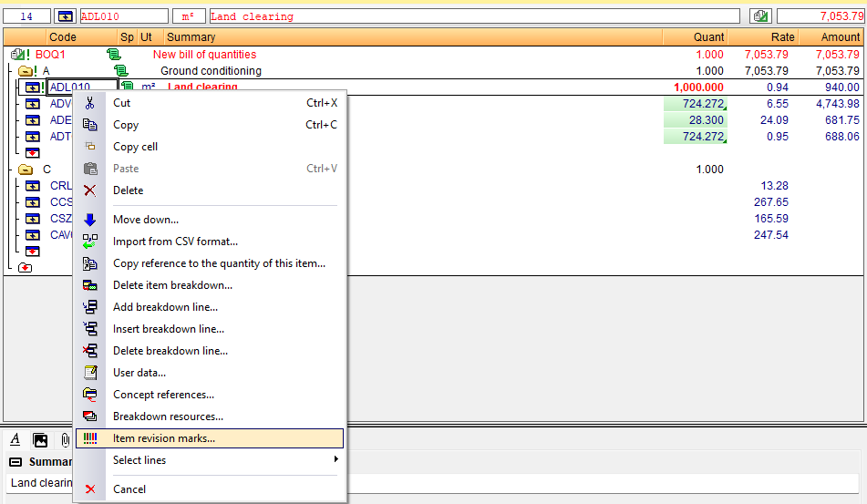This screenshot has height=504, width=867.
Task: Select Breakdown resources... entry
Action: coord(210,417)
